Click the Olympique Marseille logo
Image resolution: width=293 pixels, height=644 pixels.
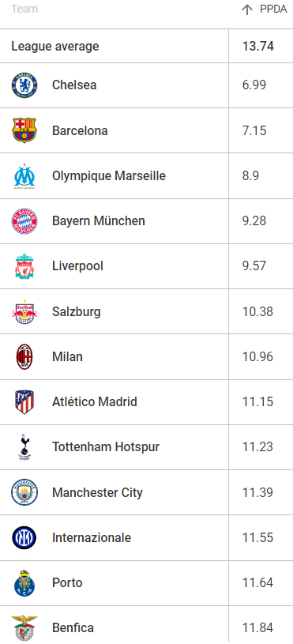pos(25,176)
